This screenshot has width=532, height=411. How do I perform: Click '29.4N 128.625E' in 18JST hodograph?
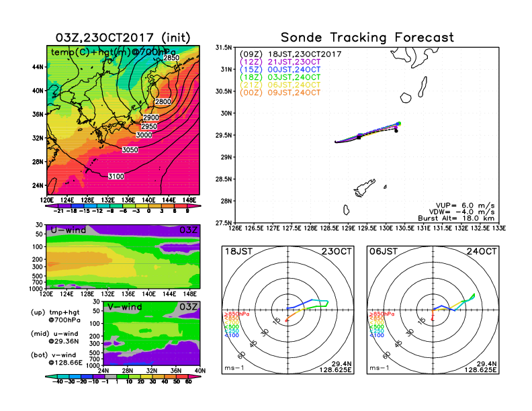pos(336,367)
